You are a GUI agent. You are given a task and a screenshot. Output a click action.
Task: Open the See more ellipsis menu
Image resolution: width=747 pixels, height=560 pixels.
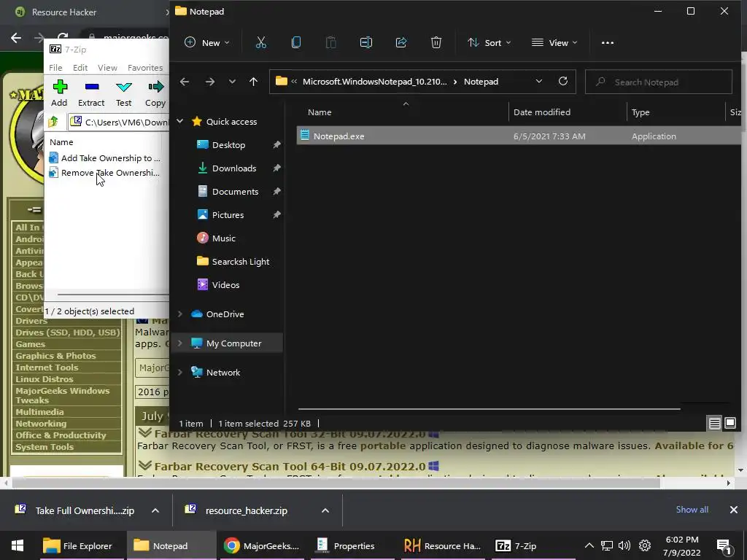pyautogui.click(x=608, y=43)
